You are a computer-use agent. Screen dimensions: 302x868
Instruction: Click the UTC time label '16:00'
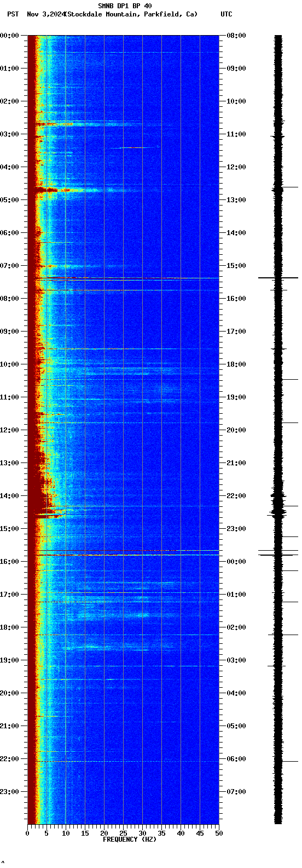[x=236, y=299]
